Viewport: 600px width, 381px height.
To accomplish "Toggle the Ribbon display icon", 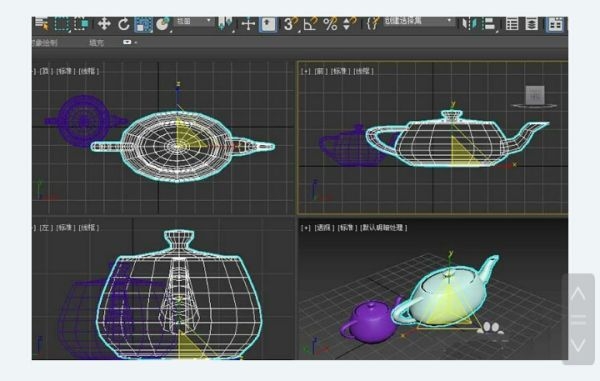I will pyautogui.click(x=554, y=24).
